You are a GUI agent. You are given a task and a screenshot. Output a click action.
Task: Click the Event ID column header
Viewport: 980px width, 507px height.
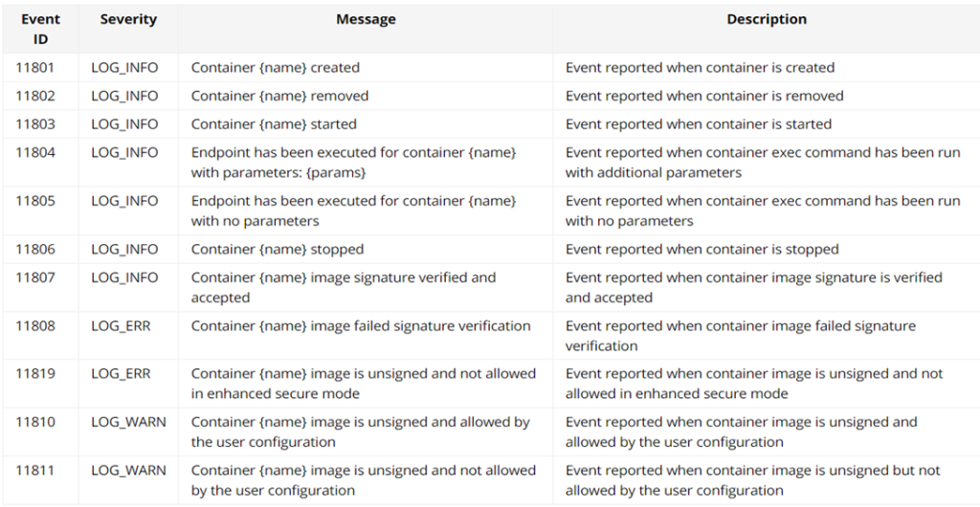click(40, 29)
